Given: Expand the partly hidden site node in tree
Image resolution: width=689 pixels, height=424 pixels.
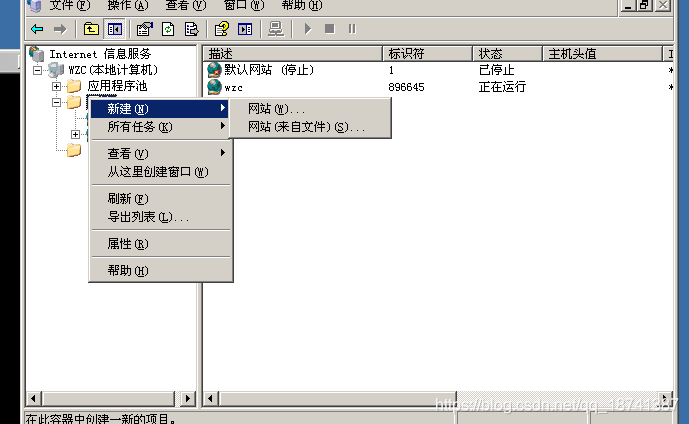Looking at the screenshot, I should (76, 134).
